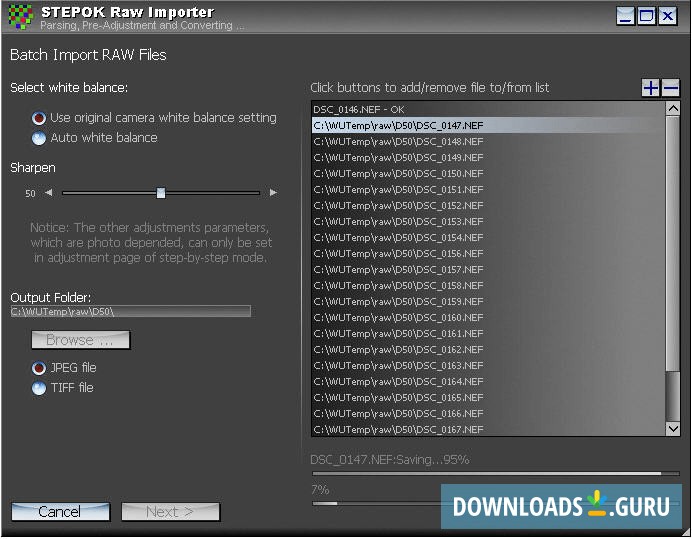
Task: Select the DSC_0165.NEF list row
Action: coord(489,397)
